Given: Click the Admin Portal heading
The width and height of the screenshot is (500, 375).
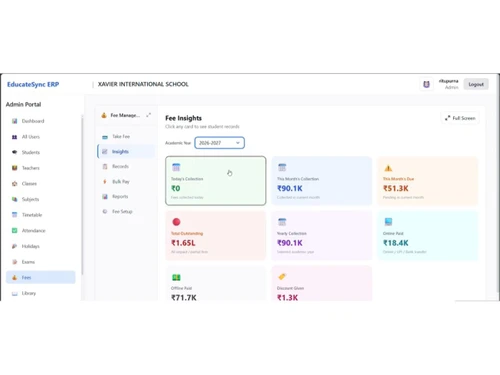Looking at the screenshot, I should pyautogui.click(x=23, y=104).
